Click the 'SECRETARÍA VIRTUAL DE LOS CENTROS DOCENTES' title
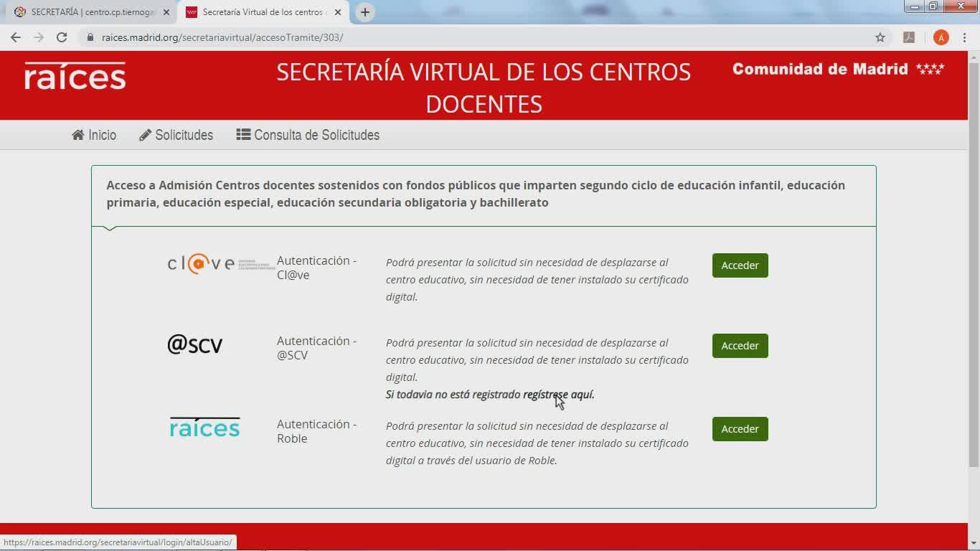 (x=484, y=88)
